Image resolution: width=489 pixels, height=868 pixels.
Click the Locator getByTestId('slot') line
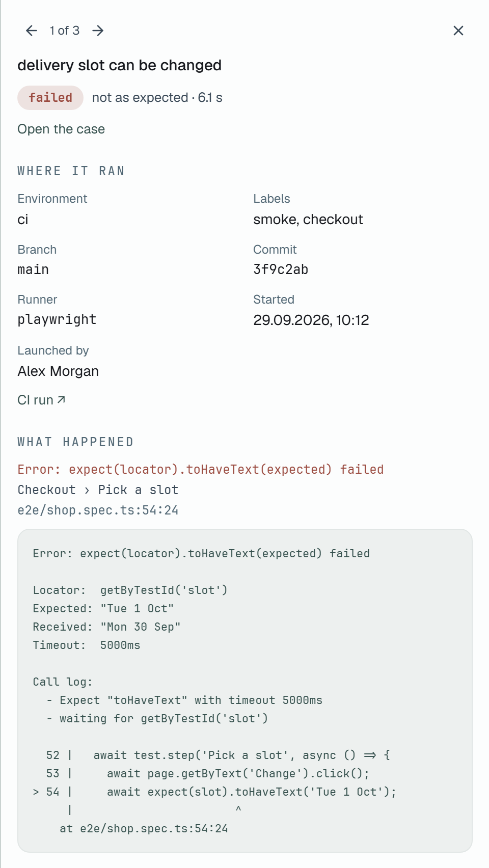coord(130,590)
